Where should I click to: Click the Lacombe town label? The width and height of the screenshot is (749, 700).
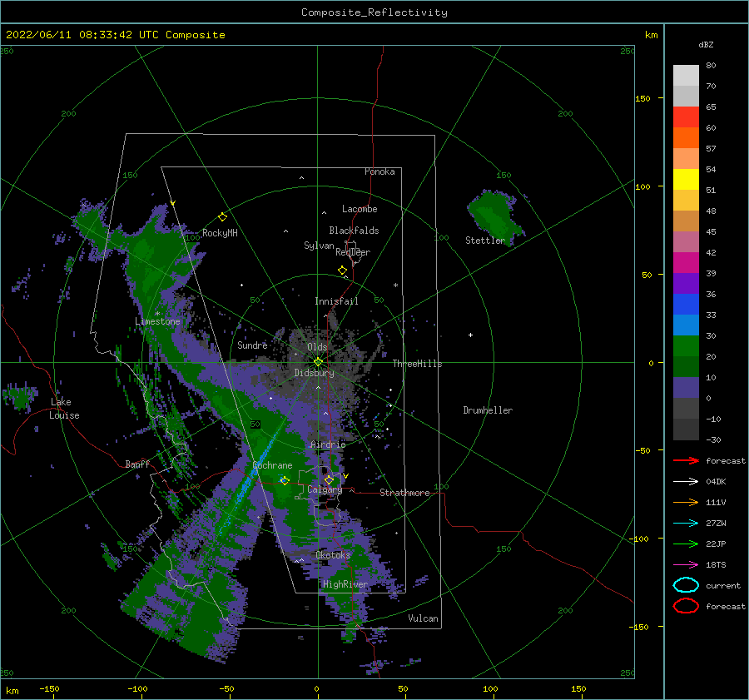point(360,209)
